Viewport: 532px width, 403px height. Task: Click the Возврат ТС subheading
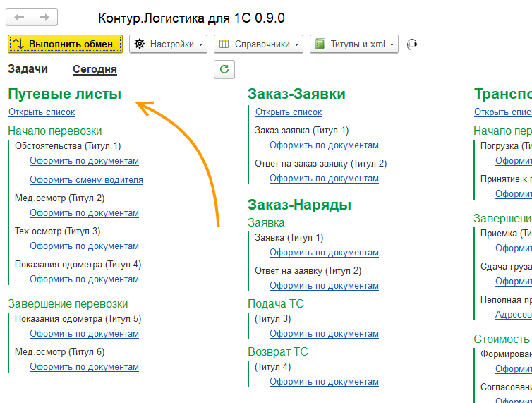[x=278, y=351]
